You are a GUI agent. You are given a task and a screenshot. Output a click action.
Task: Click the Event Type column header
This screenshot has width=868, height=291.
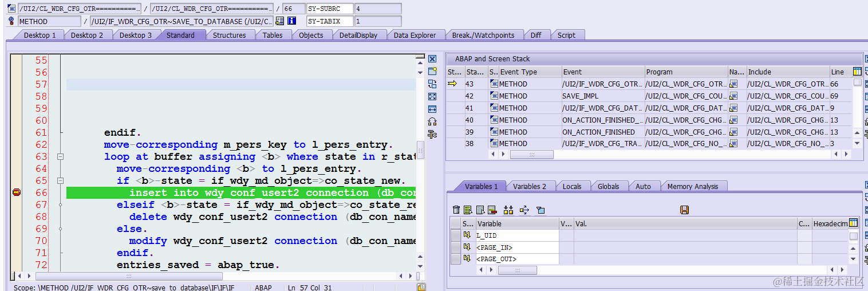pyautogui.click(x=530, y=72)
